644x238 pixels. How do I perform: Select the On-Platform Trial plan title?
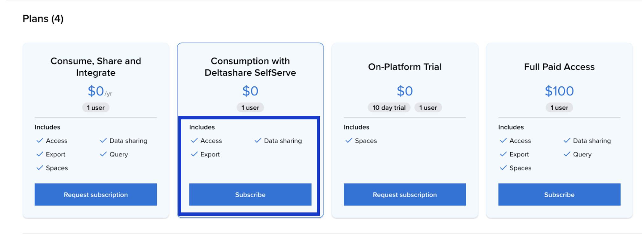[x=404, y=67]
